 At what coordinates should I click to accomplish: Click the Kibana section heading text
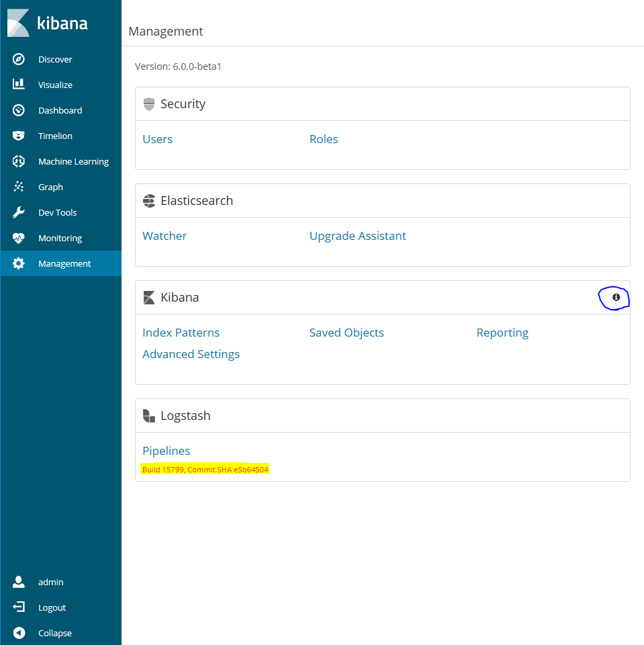coord(180,298)
